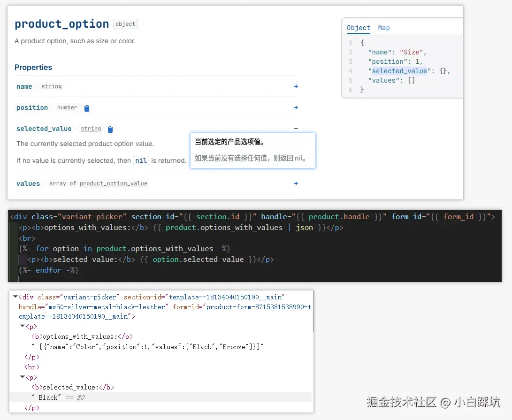Collapse the first p element node
This screenshot has width=512, height=420.
tap(22, 326)
